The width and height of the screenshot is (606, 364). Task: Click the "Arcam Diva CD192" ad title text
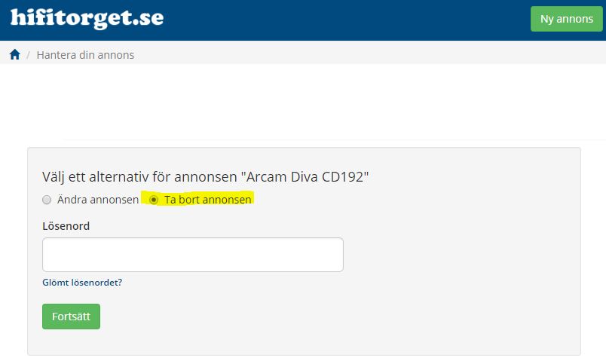pos(305,177)
